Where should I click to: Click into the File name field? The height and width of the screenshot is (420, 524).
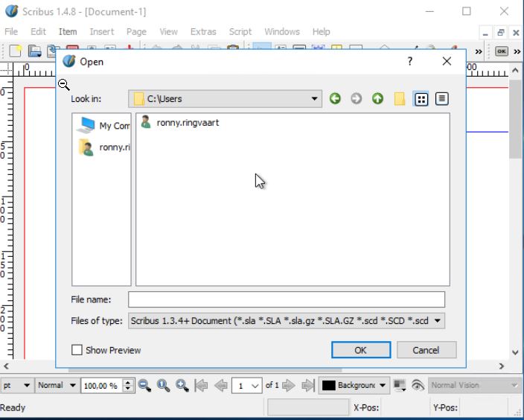[287, 299]
